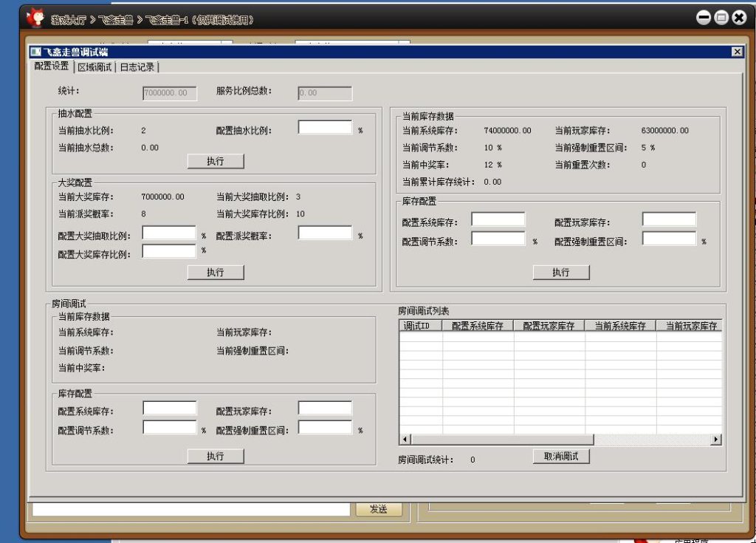Click the 配置派奖概率 input box

tap(325, 233)
